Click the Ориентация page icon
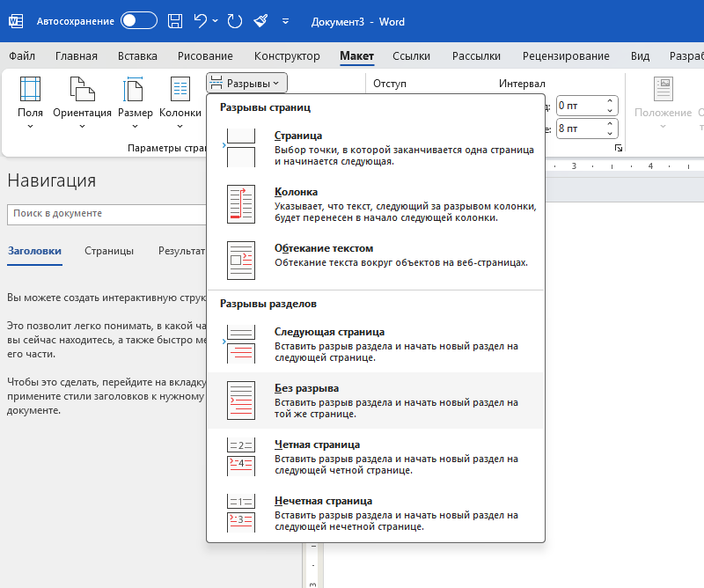 coord(82,89)
